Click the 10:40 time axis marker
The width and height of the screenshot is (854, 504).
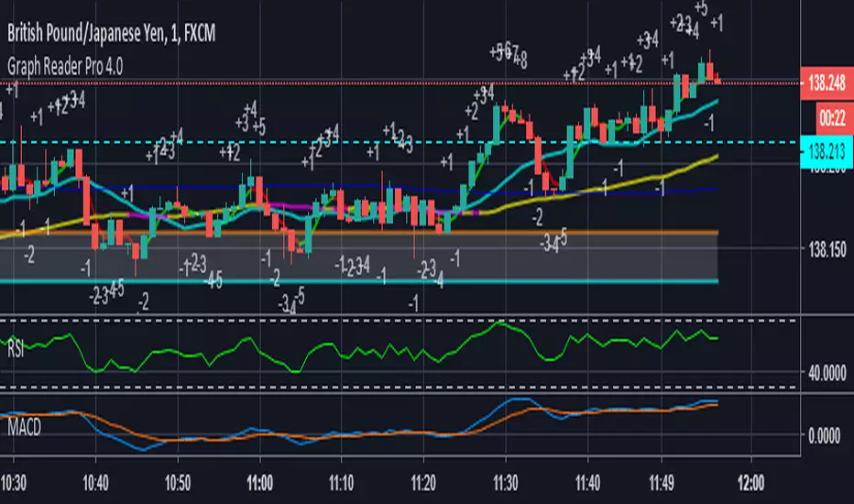point(96,483)
